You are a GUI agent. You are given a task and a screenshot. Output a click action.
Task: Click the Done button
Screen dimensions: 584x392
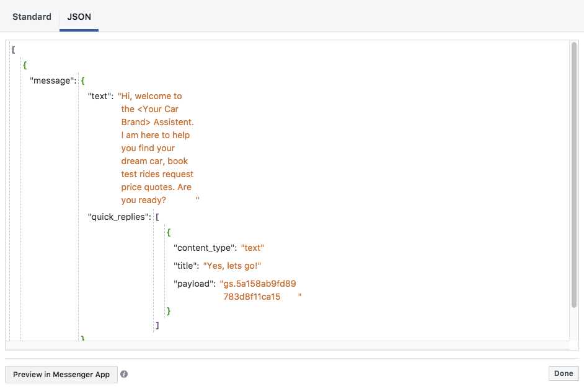tap(563, 373)
